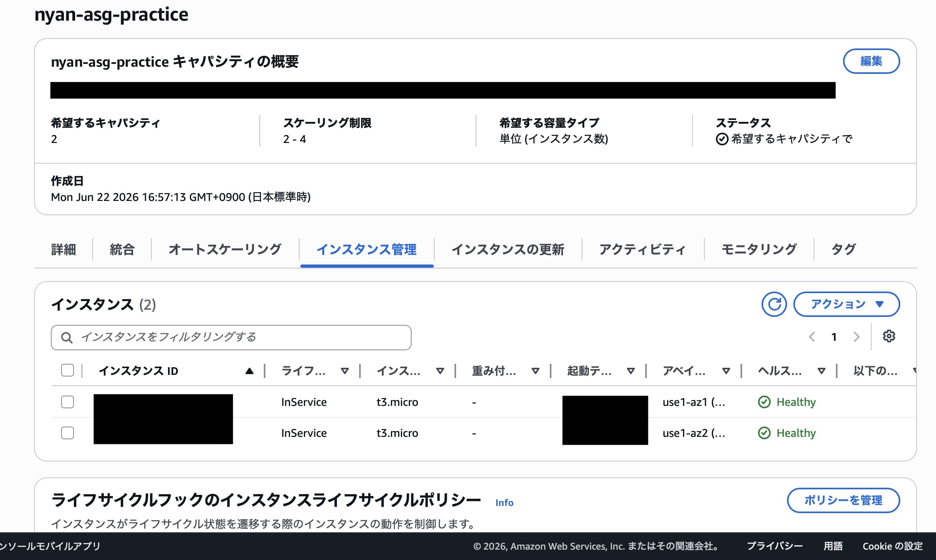
Task: Open the 詳細 tab
Action: [x=64, y=249]
